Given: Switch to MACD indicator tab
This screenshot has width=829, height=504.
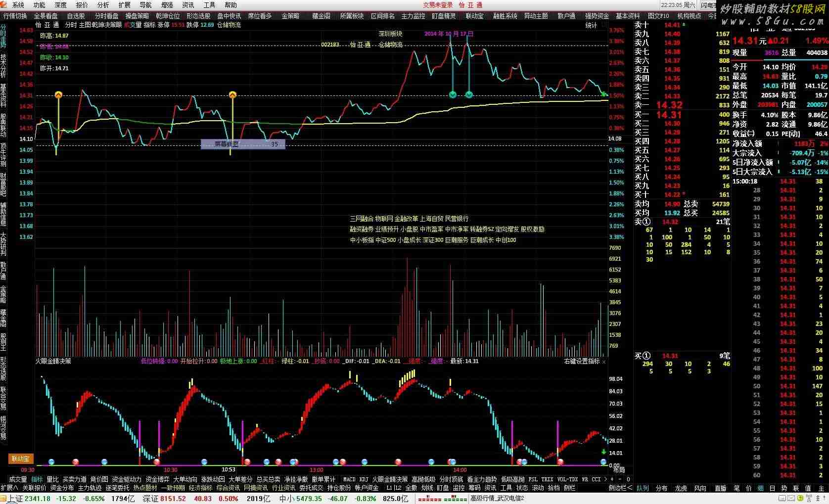Looking at the screenshot, I should point(349,479).
